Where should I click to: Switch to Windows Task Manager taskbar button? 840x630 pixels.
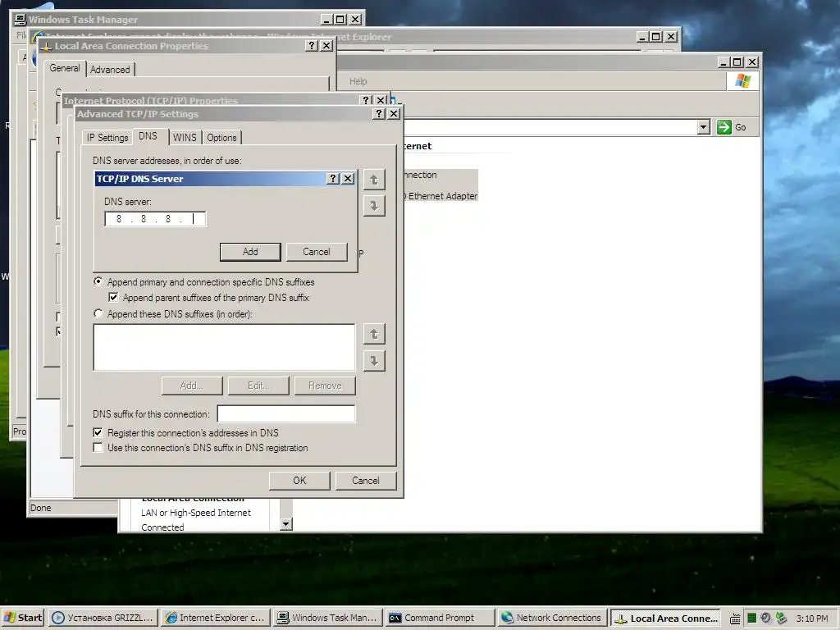pyautogui.click(x=327, y=618)
